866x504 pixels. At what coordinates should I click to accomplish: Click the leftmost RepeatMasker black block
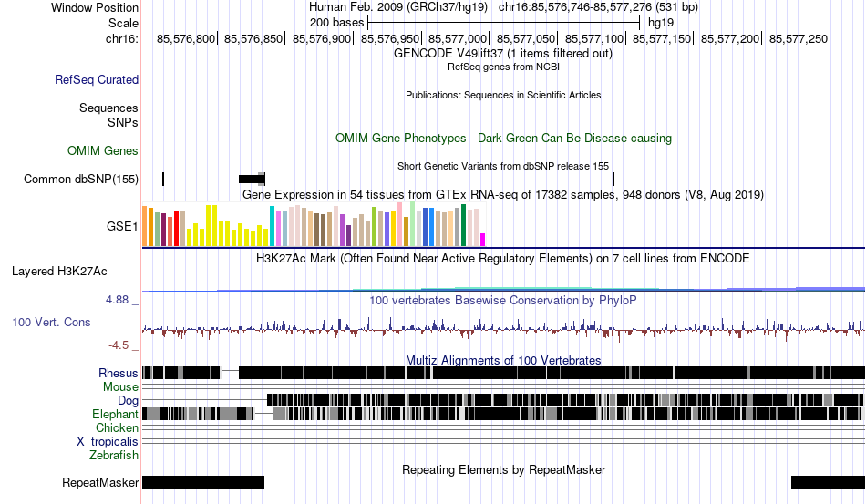pos(203,482)
